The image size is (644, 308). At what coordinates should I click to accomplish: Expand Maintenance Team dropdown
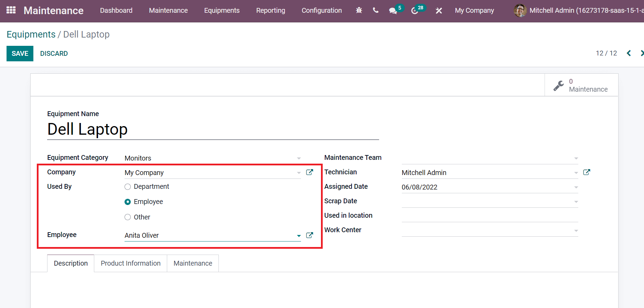tap(576, 158)
